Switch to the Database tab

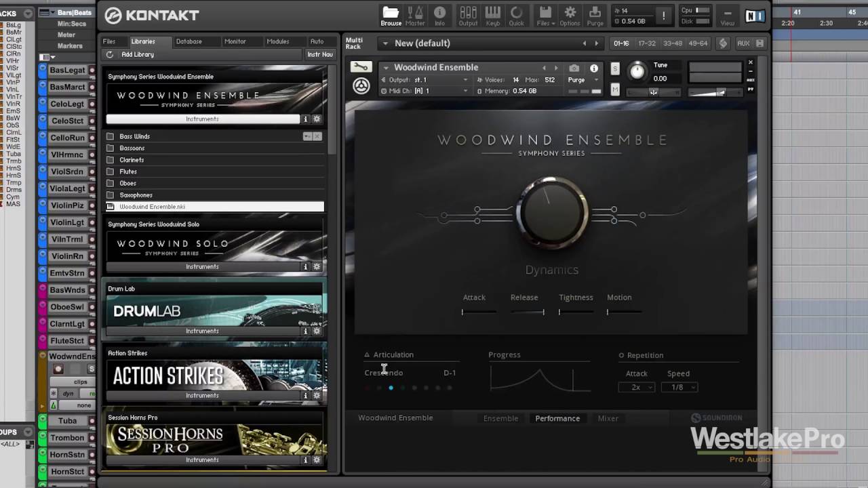(x=189, y=41)
